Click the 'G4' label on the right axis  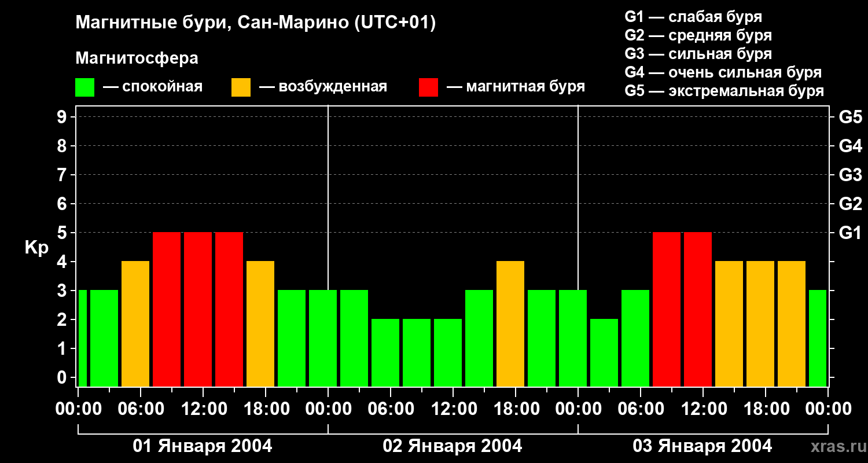coord(850,146)
